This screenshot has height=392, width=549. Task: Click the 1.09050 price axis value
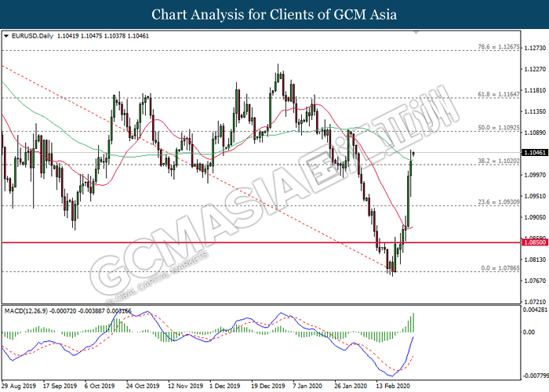[535, 217]
